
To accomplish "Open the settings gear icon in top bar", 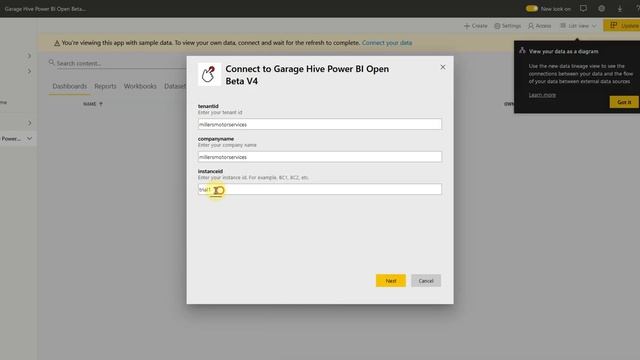I will (601, 8).
